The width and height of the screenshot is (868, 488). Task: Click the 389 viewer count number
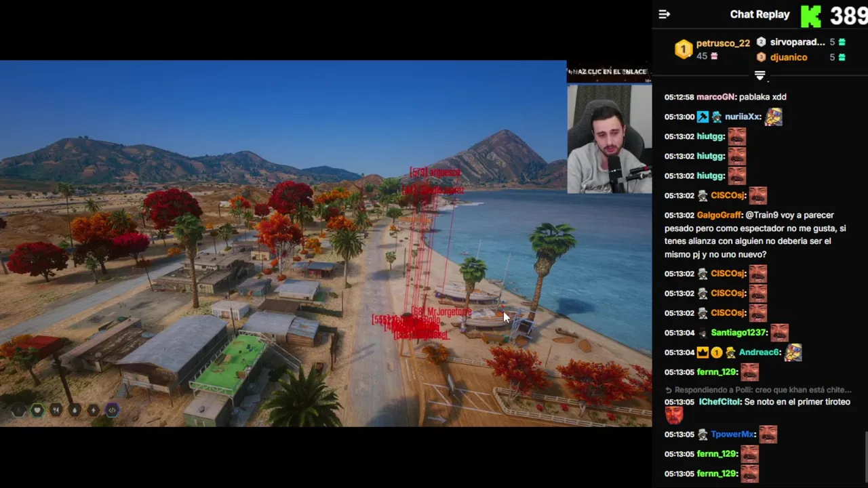tap(848, 16)
